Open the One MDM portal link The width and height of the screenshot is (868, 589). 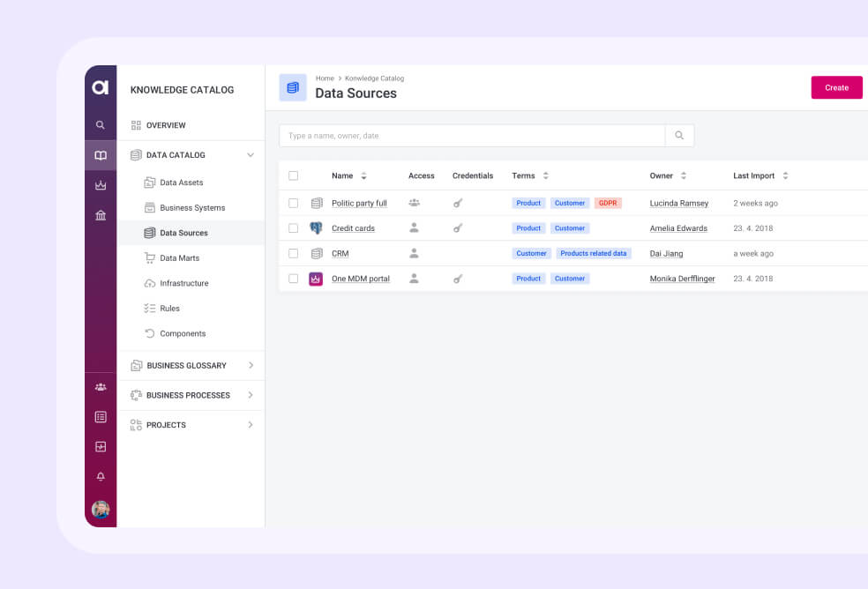360,279
